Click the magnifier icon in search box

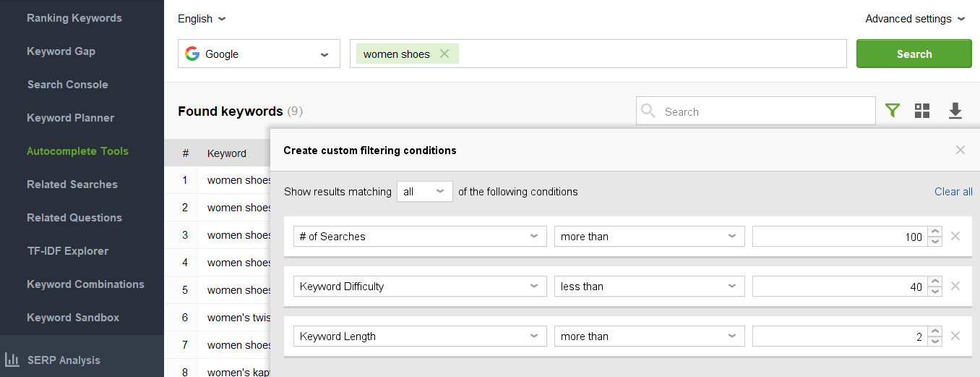click(648, 111)
